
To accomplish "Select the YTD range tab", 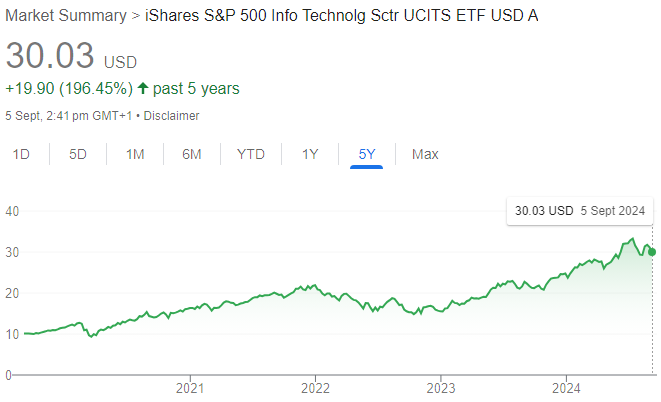I will pyautogui.click(x=251, y=154).
